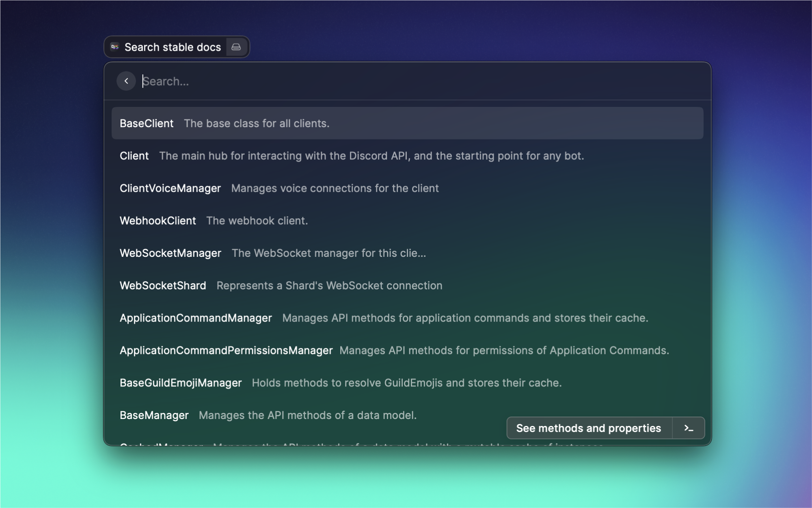Go back using the chevron button

pos(126,81)
